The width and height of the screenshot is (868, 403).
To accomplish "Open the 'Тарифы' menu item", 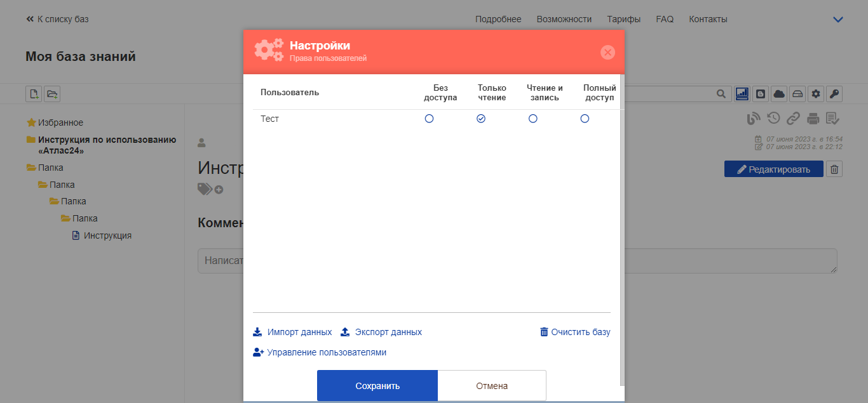I will [623, 19].
